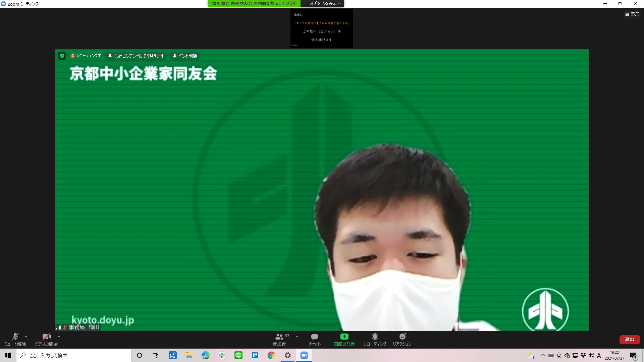
Task: Start the camera with ビデオの開始
Action: pyautogui.click(x=46, y=339)
